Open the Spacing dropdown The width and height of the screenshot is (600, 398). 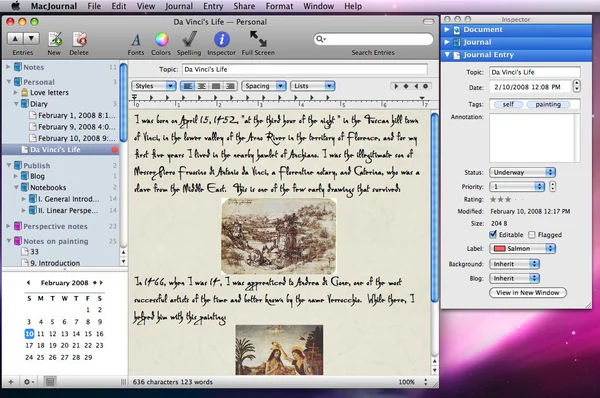pos(264,86)
